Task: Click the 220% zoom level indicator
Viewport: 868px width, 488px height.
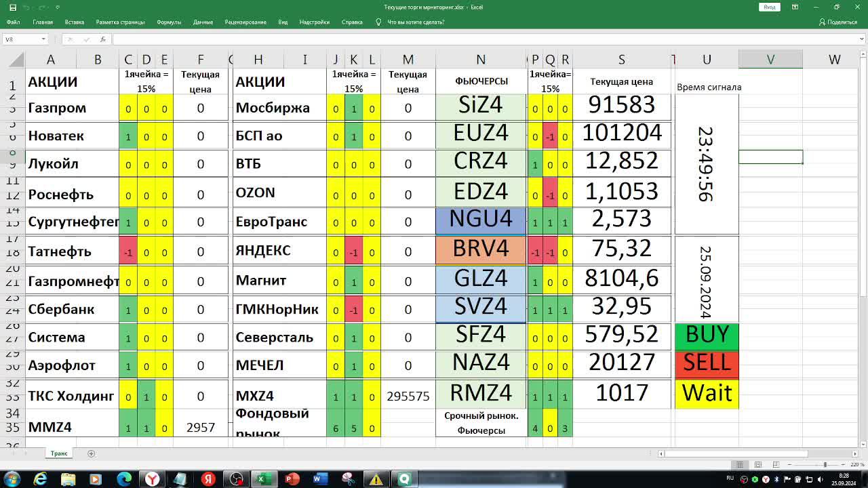Action: (857, 464)
